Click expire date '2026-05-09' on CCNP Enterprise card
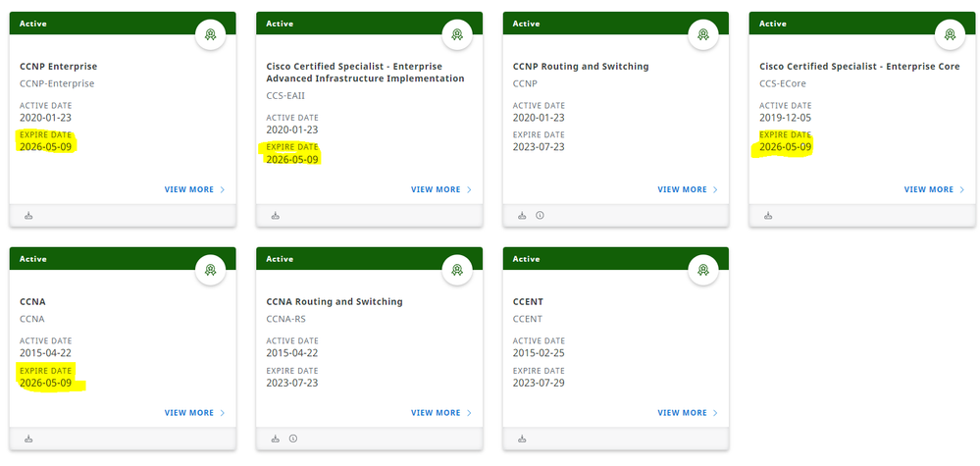The height and width of the screenshot is (466, 980). tap(46, 147)
